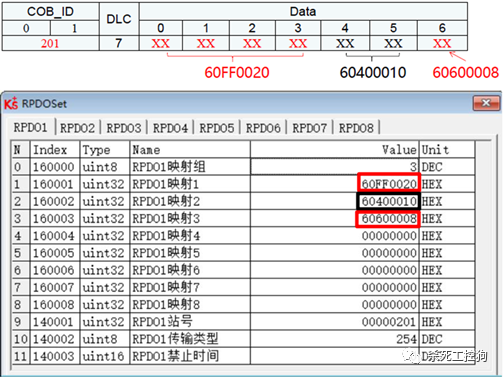The height and width of the screenshot is (378, 503).
Task: Go to the RPDO5 tab
Action: tap(217, 128)
